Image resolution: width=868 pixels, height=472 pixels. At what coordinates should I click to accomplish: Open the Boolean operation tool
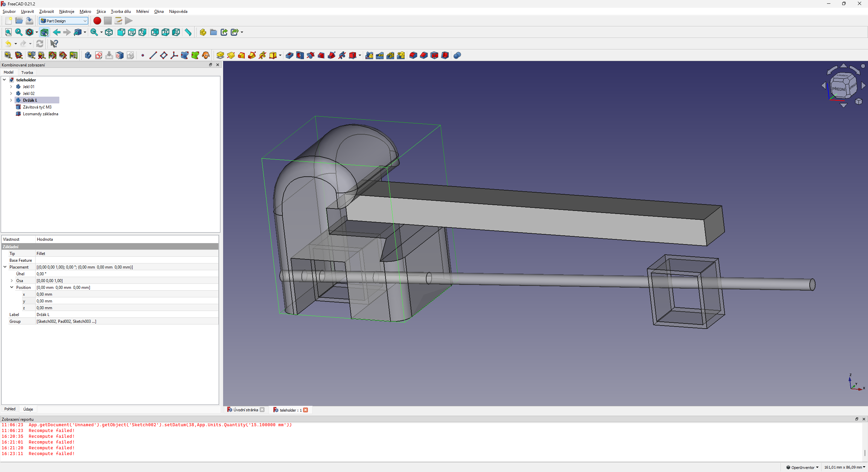click(457, 55)
